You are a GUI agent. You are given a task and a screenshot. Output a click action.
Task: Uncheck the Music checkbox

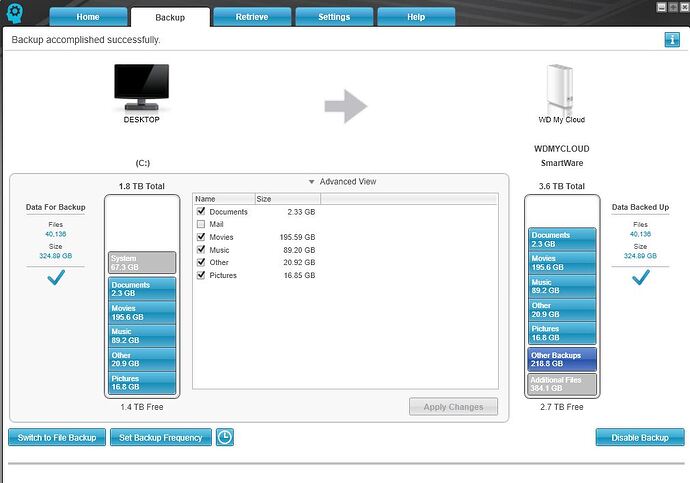point(201,249)
